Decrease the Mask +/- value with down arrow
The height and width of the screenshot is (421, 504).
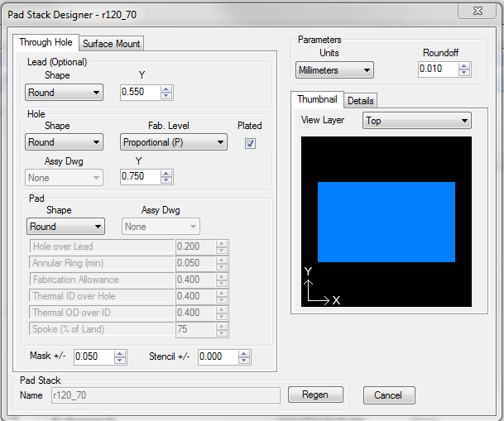(121, 361)
